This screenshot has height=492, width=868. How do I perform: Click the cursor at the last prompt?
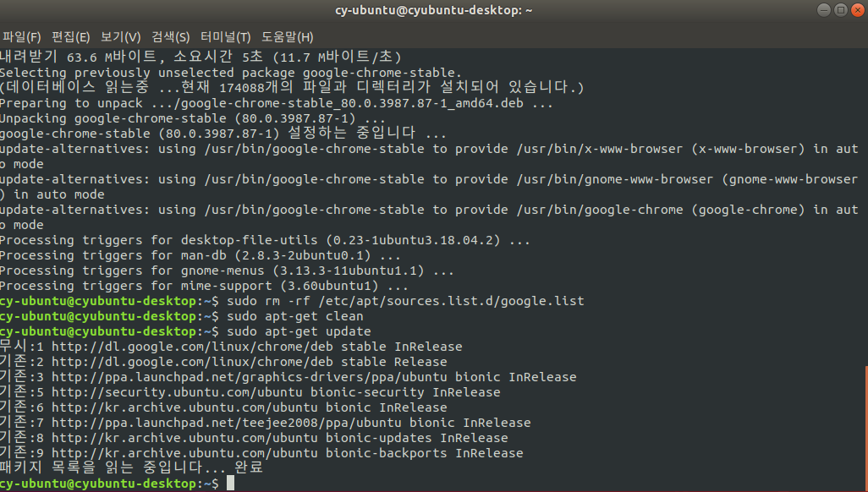230,484
